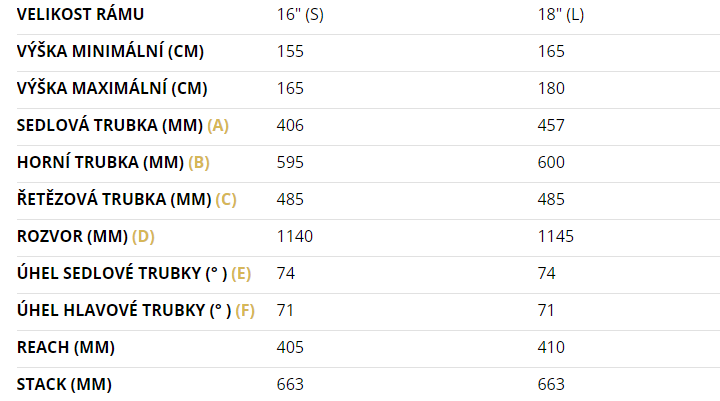Click the Výška maximální (CM) label
This screenshot has height=401, width=720.
click(112, 88)
